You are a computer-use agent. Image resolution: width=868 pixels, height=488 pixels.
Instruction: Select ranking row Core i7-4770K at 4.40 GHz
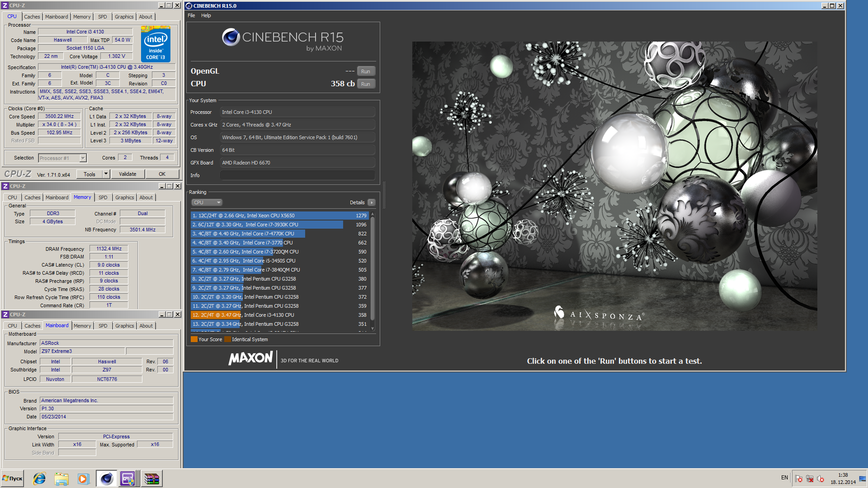pos(279,234)
